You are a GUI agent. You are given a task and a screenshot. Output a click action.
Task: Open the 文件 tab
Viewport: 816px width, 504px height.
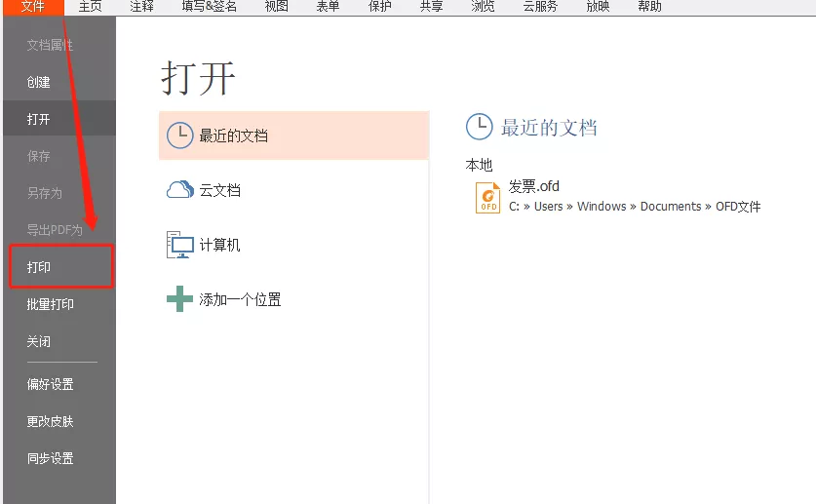(x=33, y=7)
